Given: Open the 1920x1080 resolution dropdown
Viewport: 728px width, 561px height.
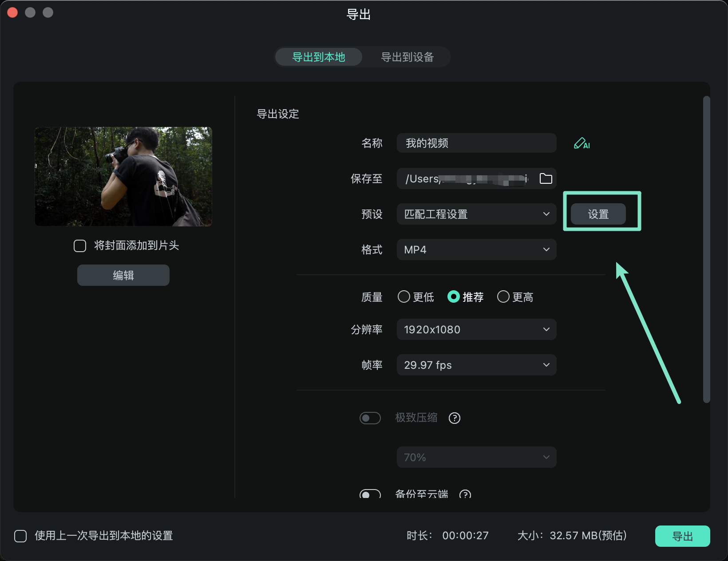Looking at the screenshot, I should coord(476,329).
